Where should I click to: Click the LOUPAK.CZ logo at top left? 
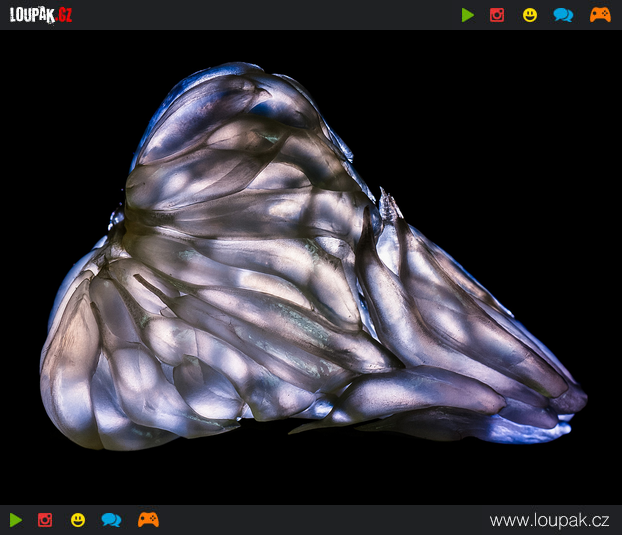[41, 15]
